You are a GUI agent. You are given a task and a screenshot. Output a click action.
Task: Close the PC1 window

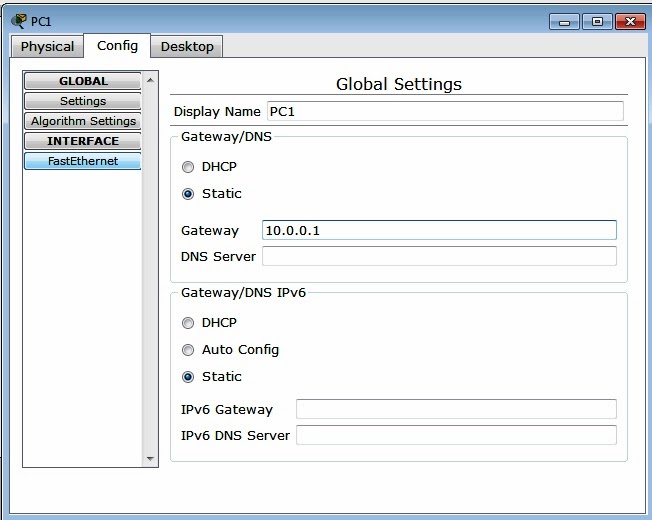[x=630, y=22]
